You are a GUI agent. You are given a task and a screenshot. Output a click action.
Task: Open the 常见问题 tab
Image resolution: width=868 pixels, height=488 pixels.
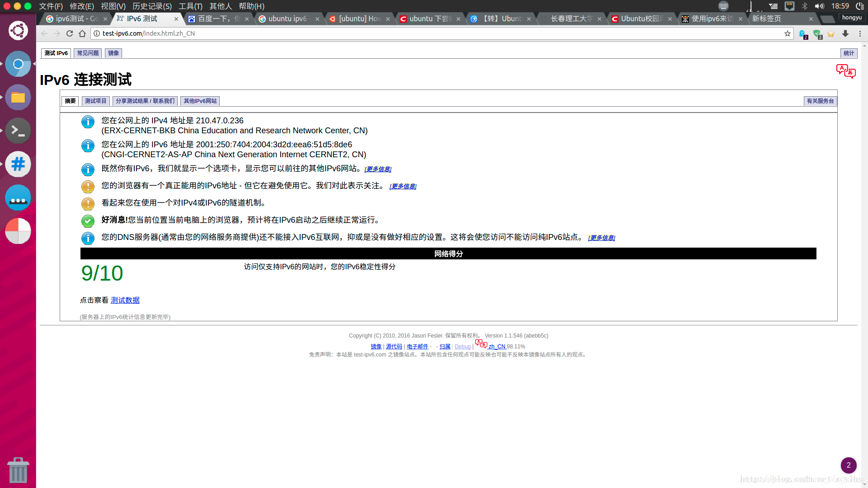(88, 53)
